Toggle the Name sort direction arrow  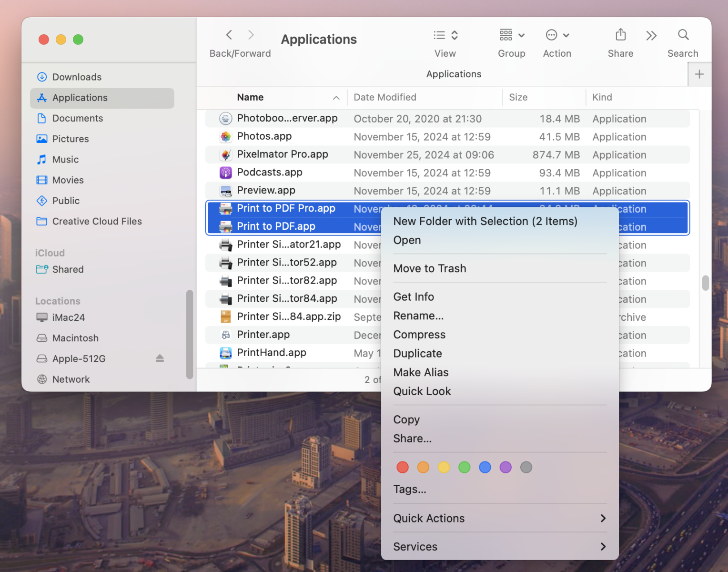point(336,98)
